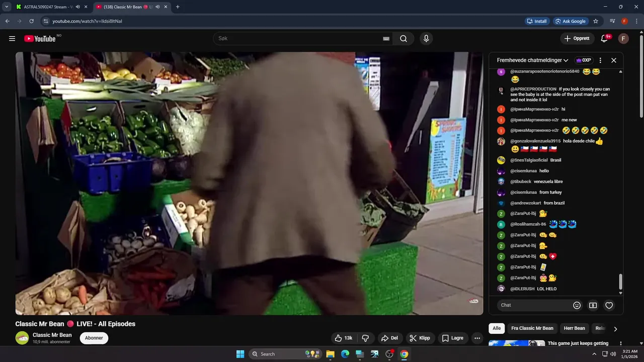Click the Windows taskbar Search box
Viewport: 644px width, 362px height.
tap(285, 354)
